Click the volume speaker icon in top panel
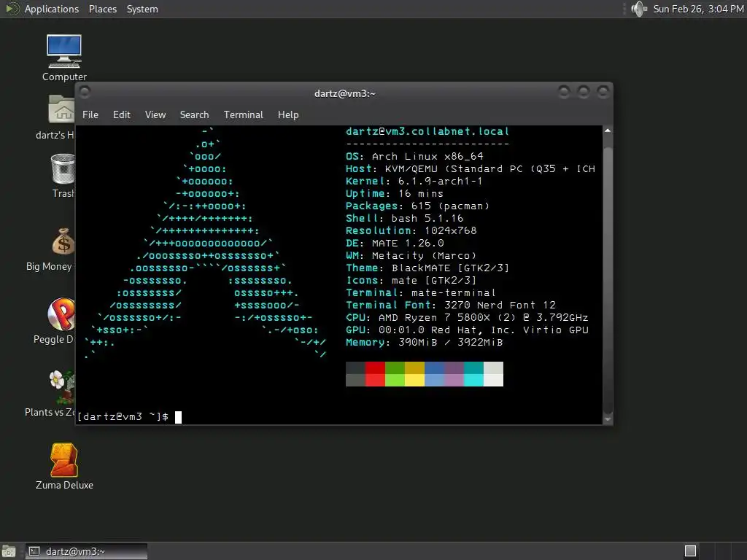The height and width of the screenshot is (560, 747). pyautogui.click(x=638, y=9)
